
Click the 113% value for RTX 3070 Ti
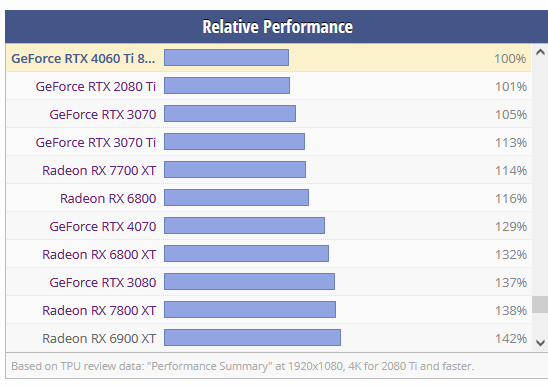(511, 142)
